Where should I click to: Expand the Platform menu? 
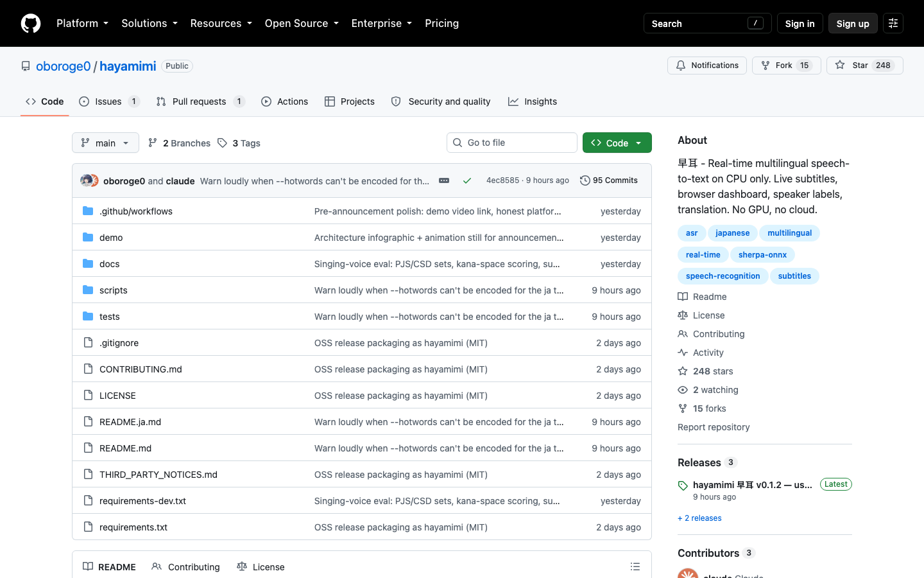pos(82,23)
